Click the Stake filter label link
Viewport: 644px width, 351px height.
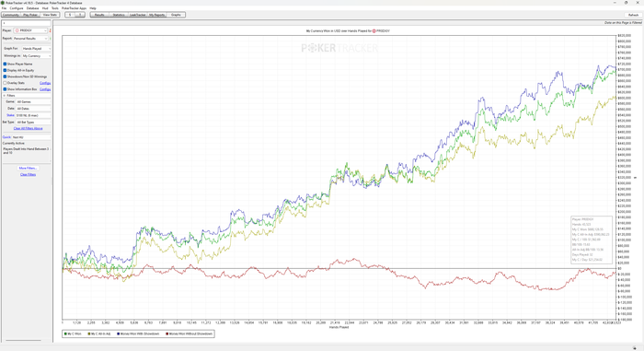pyautogui.click(x=10, y=115)
